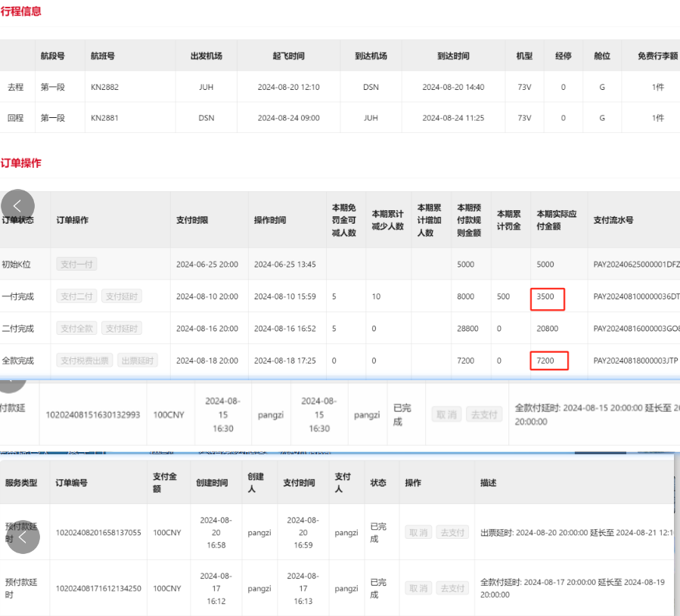Select the highlighted 7200 actual amount cell
This screenshot has width=680, height=616.
(x=549, y=361)
